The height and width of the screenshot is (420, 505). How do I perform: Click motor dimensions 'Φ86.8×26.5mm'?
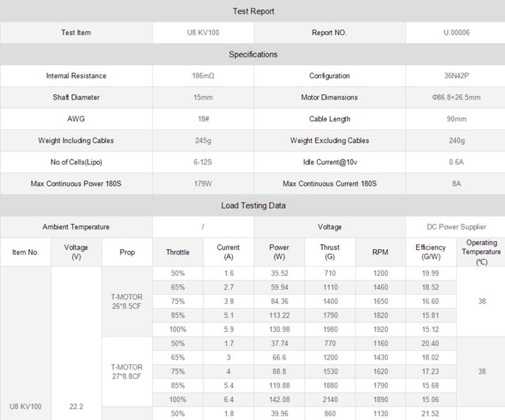(x=457, y=98)
